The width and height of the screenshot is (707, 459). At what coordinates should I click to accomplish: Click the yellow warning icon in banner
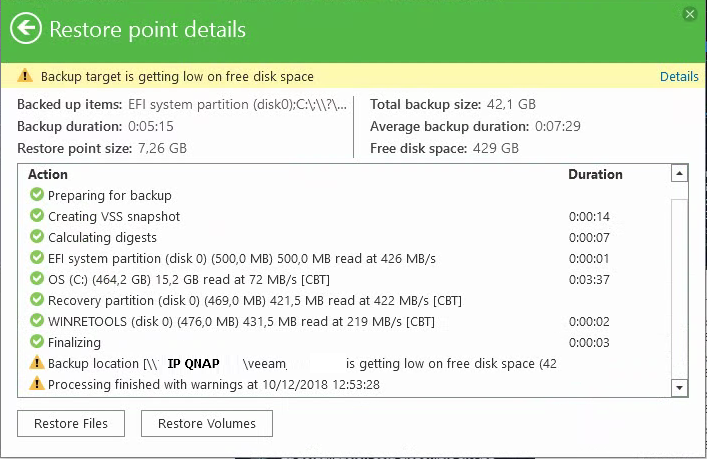pyautogui.click(x=25, y=77)
